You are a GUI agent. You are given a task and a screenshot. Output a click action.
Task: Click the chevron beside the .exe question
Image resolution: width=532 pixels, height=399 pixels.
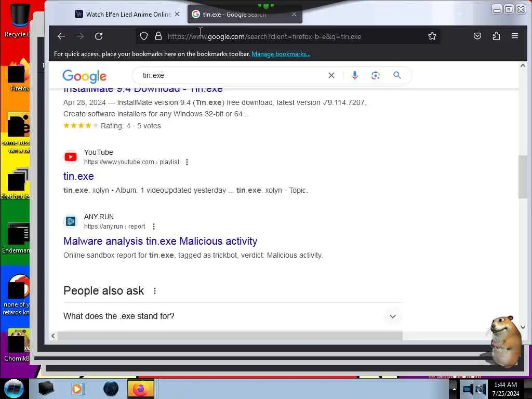[393, 316]
